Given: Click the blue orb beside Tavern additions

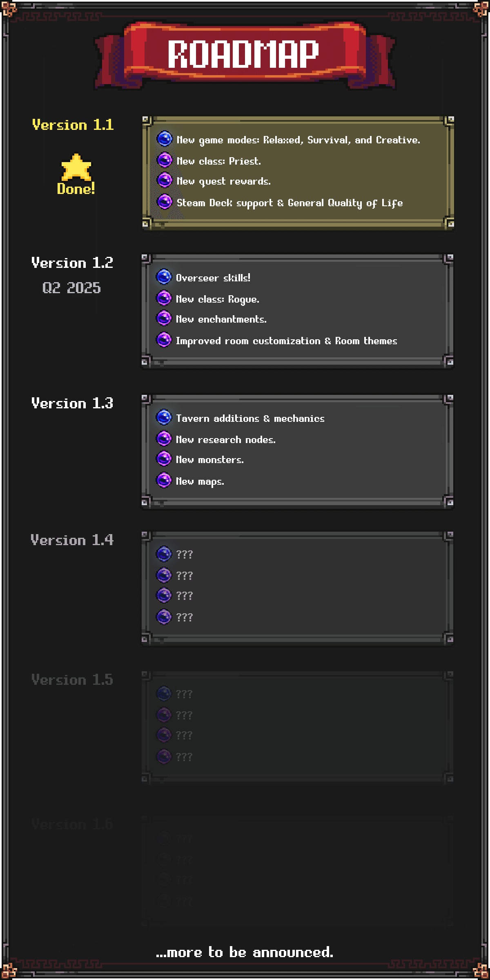Looking at the screenshot, I should [164, 417].
